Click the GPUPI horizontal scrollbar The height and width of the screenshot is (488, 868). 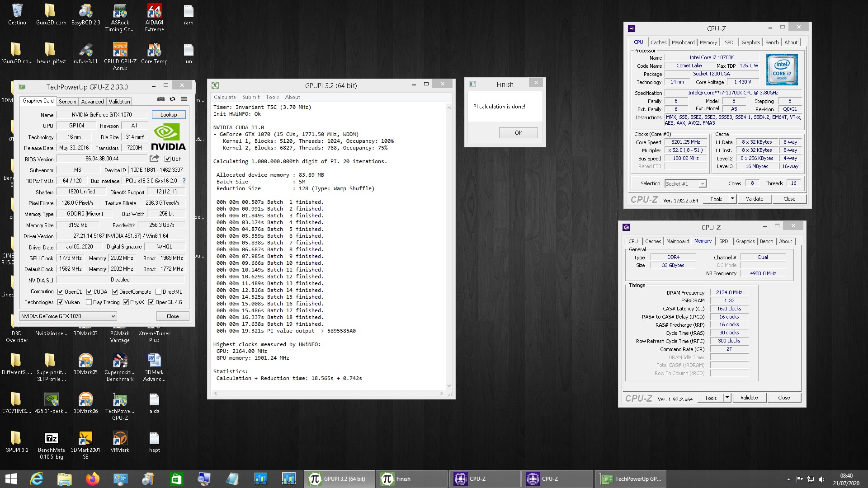(x=329, y=393)
